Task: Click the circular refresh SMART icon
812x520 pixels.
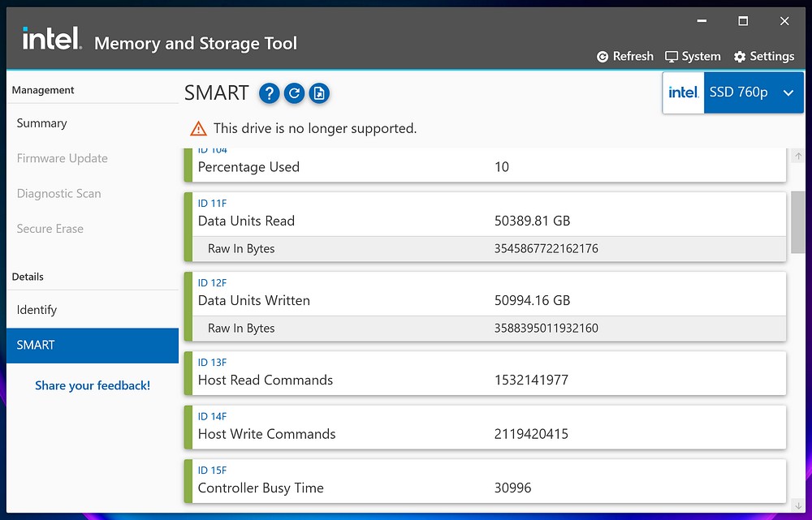Action: tap(294, 93)
